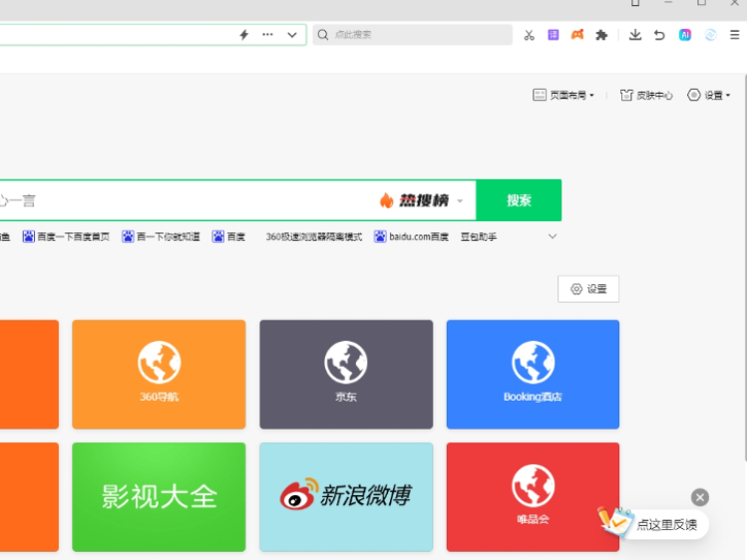Open the bookmark labeled only 百度
Viewport: 747px width, 560px height.
pos(228,236)
